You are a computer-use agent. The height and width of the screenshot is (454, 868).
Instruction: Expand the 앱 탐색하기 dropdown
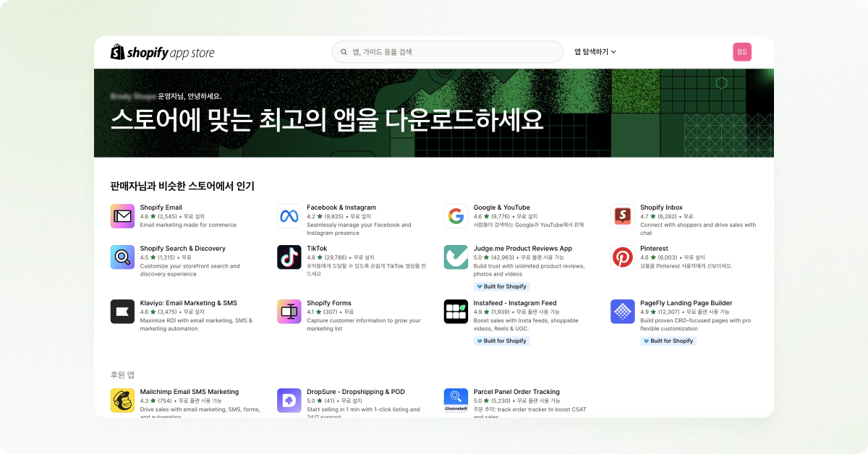[595, 52]
